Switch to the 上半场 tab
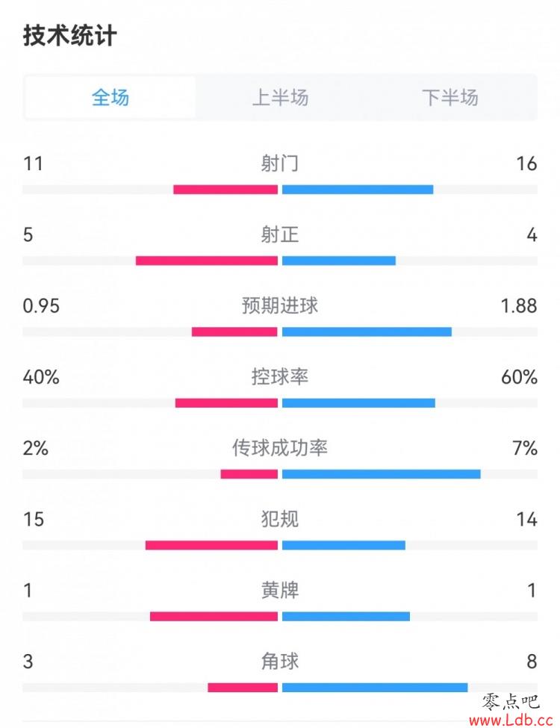Viewport: 560px width, 728px height. pos(280,98)
